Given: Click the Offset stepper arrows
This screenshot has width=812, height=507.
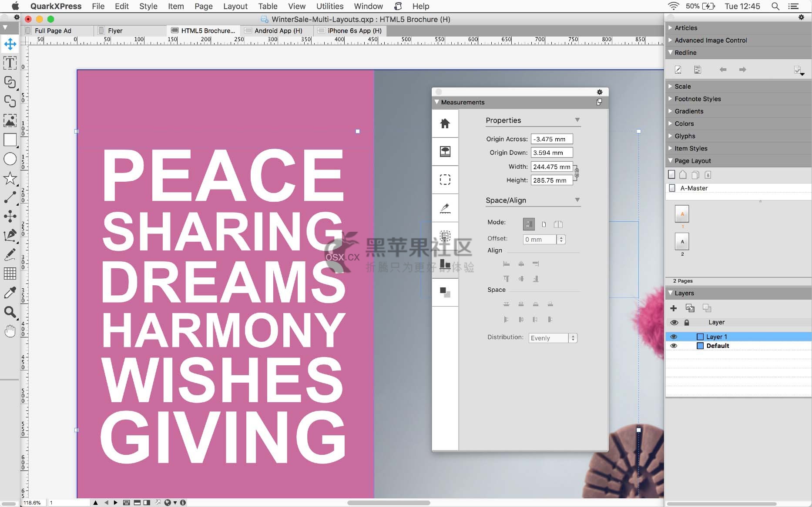Looking at the screenshot, I should [x=561, y=239].
